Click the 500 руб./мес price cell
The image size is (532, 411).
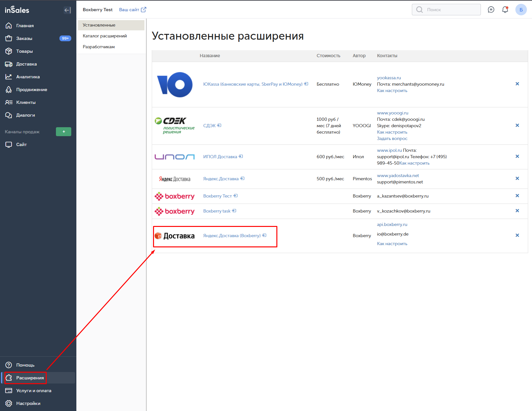pyautogui.click(x=330, y=179)
